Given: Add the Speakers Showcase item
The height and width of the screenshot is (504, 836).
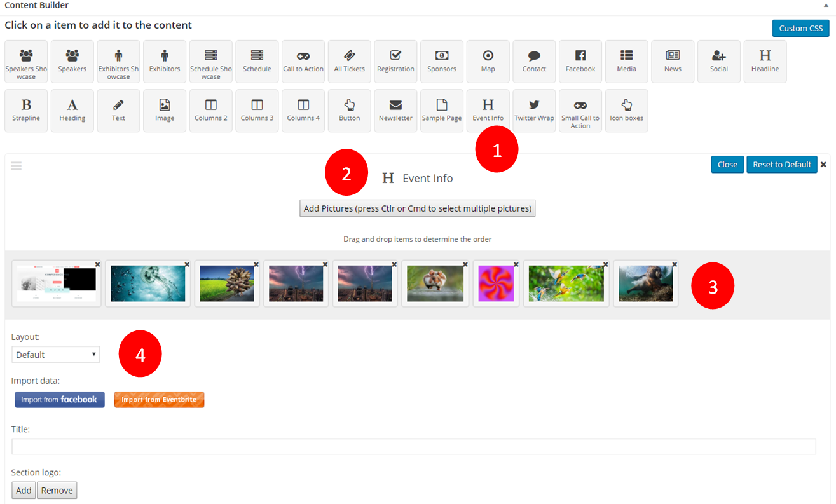Looking at the screenshot, I should tap(26, 62).
